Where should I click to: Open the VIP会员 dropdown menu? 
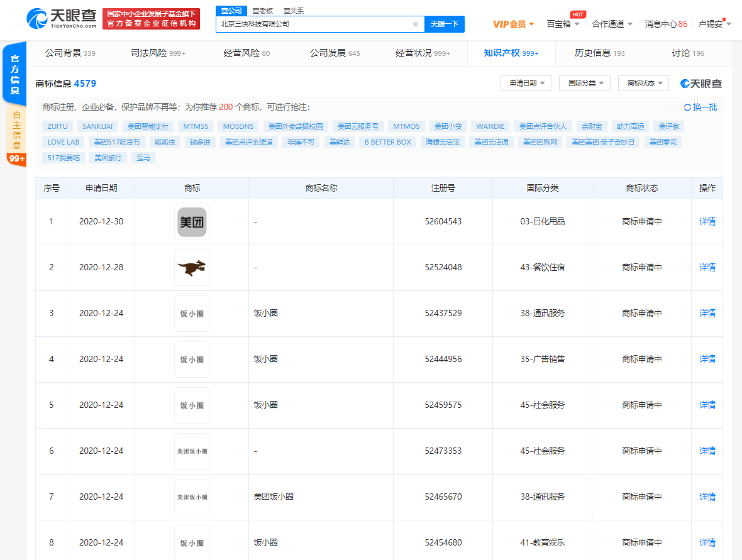[x=513, y=24]
